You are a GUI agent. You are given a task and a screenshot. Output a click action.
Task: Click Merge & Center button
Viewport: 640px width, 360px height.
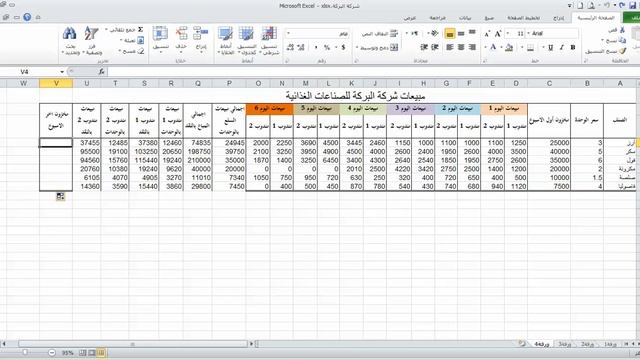point(377,47)
